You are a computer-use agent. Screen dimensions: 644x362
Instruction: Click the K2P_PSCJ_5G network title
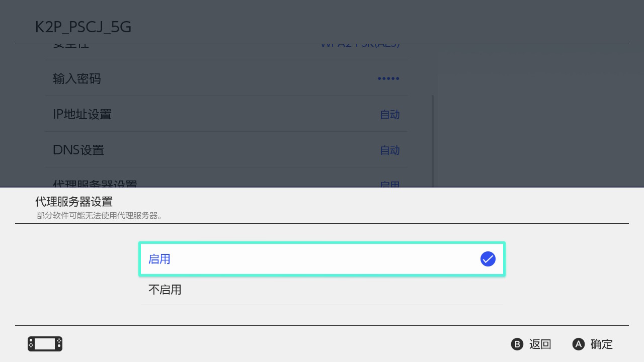click(83, 27)
